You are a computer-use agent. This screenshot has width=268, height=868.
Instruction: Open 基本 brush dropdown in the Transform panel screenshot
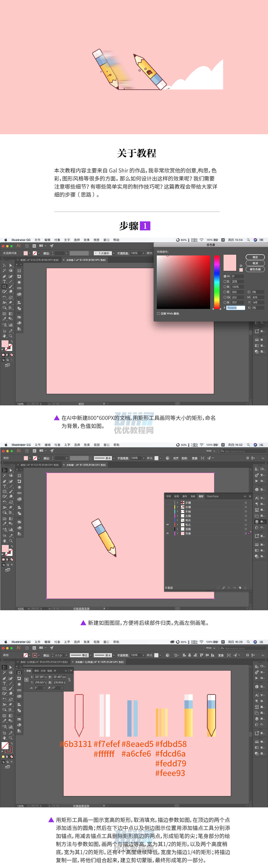[x=114, y=655]
